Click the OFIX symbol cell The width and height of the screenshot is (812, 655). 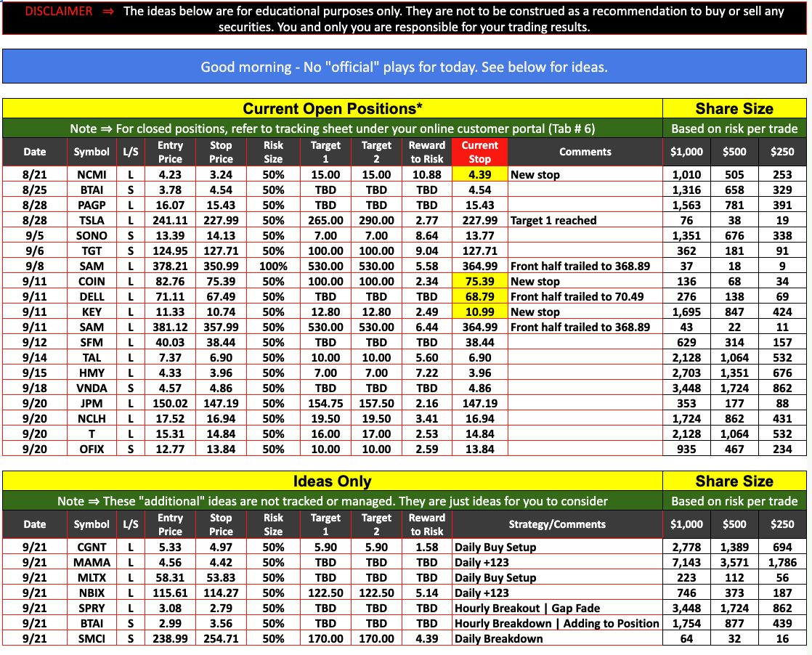[92, 449]
